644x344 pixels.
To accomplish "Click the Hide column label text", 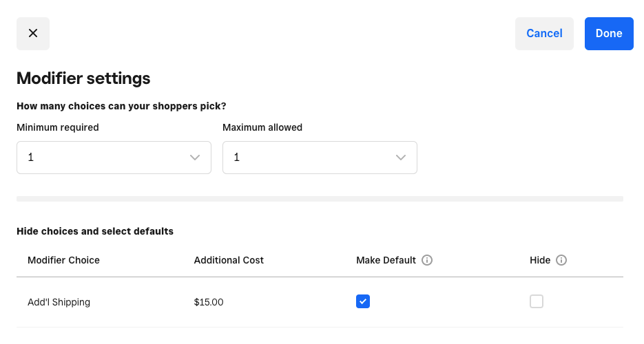I will (540, 260).
